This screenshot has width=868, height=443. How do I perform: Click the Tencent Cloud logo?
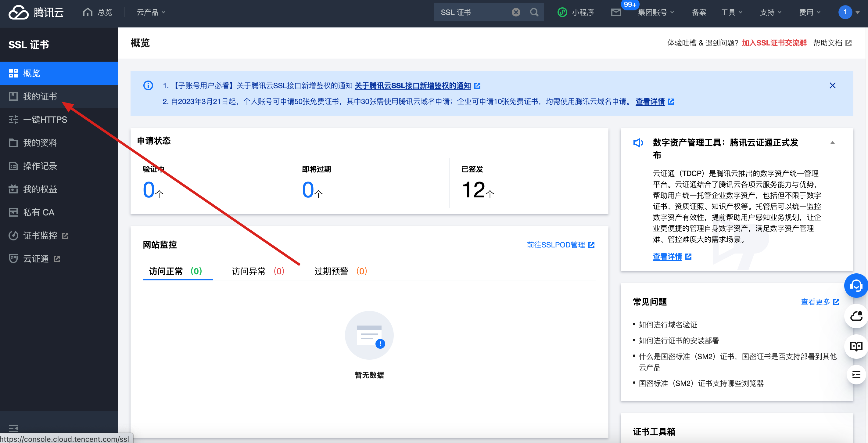coord(36,13)
